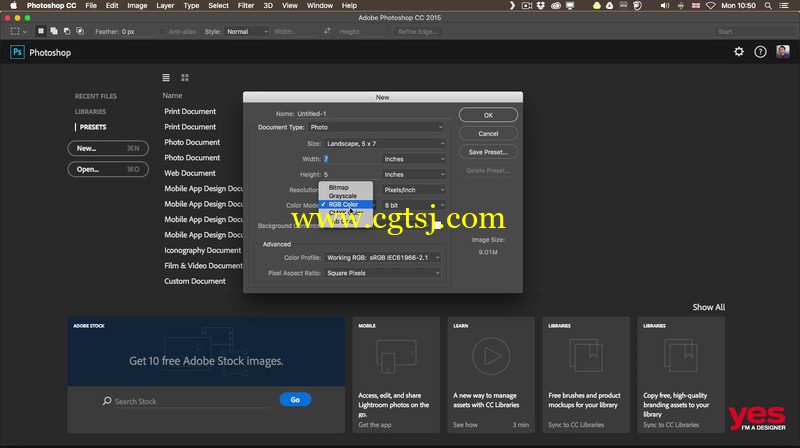This screenshot has height=448, width=800.
Task: Select the New selection mode icon
Action: coord(41,31)
